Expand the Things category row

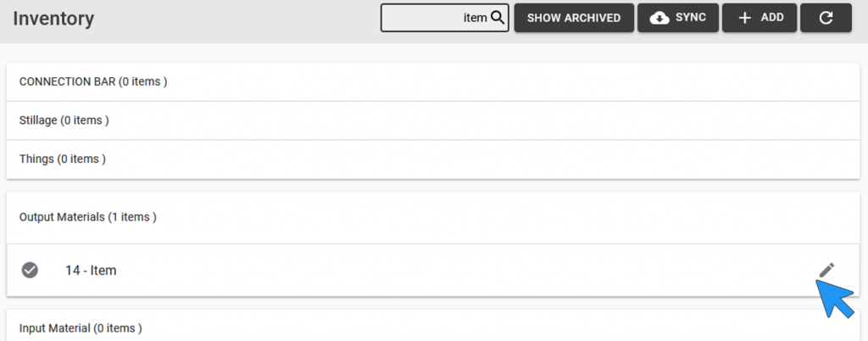tap(433, 159)
